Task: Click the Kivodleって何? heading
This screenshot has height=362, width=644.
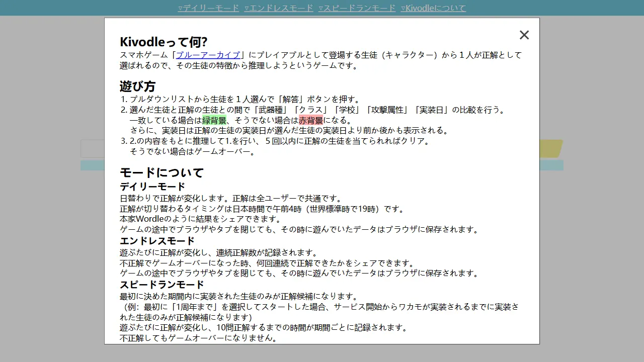Action: [x=164, y=42]
